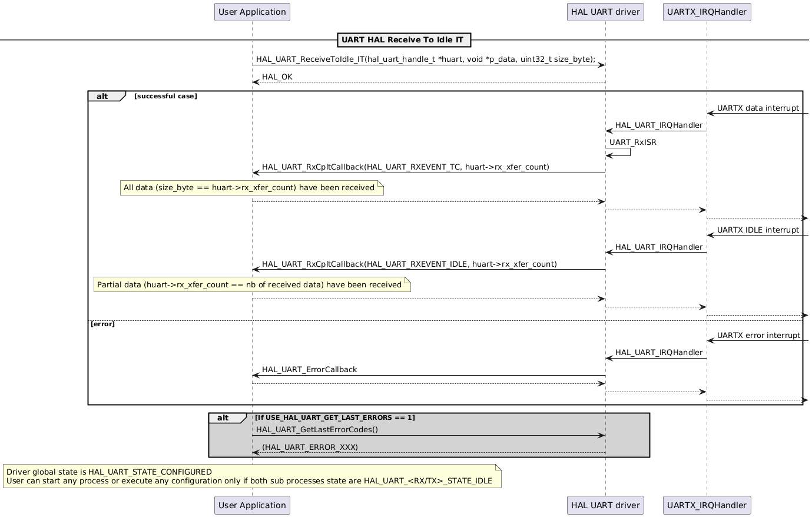Image resolution: width=812 pixels, height=517 pixels.
Task: Click the dotted divider between alt branches
Action: (412, 319)
